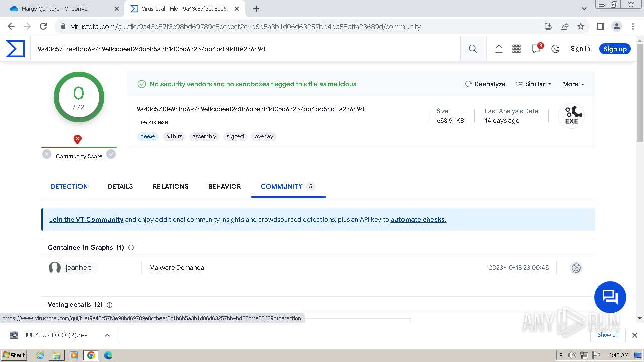Screen dimensions: 644x362
Task: Bookmark this page with the star icon
Action: tap(581, 26)
